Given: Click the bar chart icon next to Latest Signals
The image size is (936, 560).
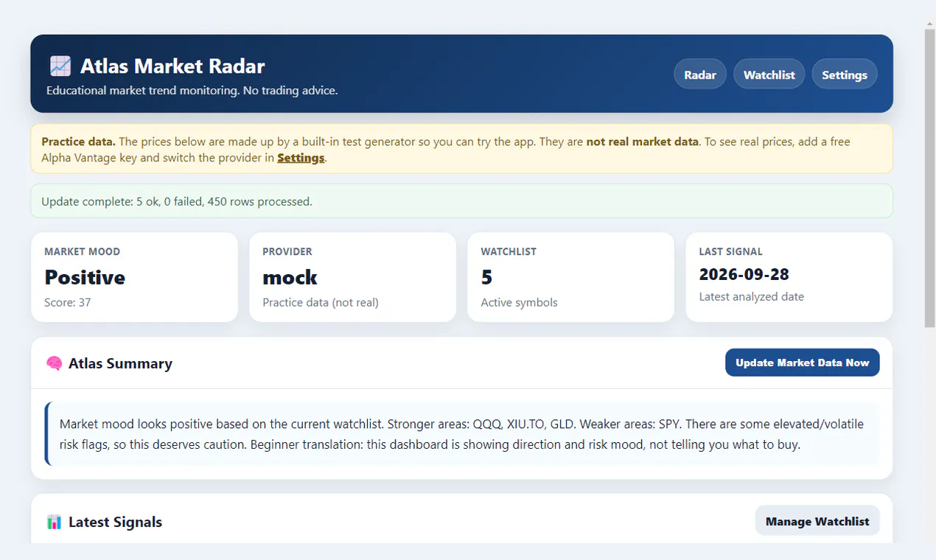Looking at the screenshot, I should (54, 522).
